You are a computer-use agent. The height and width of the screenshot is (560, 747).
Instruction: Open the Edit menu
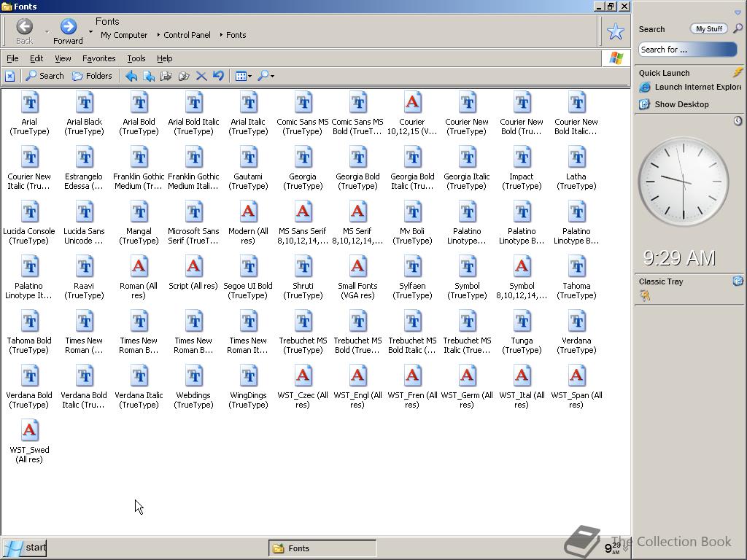tap(36, 58)
